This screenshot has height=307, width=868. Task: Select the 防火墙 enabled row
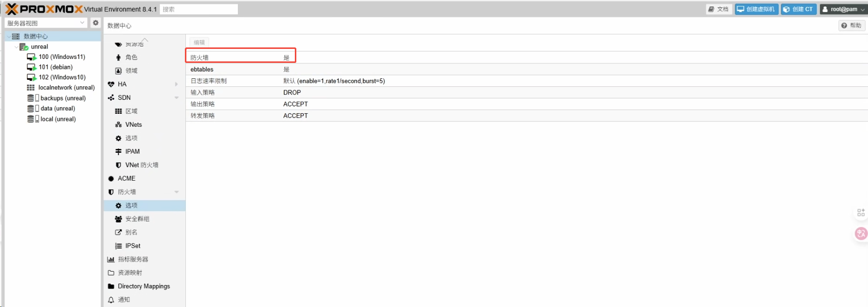(240, 57)
